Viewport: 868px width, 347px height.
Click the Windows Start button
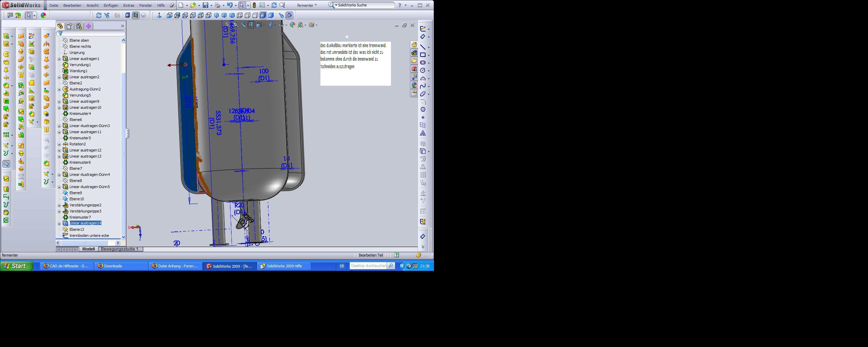click(x=16, y=266)
